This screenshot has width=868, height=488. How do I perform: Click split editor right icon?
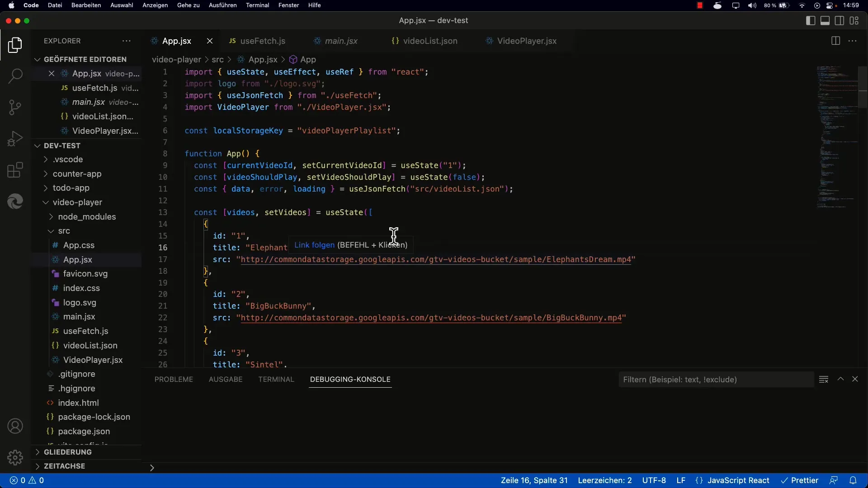[x=835, y=41]
